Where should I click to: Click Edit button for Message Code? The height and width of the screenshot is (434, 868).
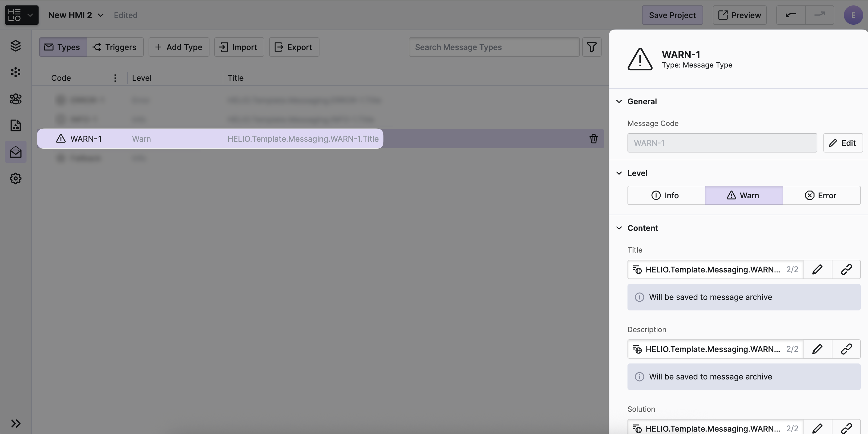point(843,143)
